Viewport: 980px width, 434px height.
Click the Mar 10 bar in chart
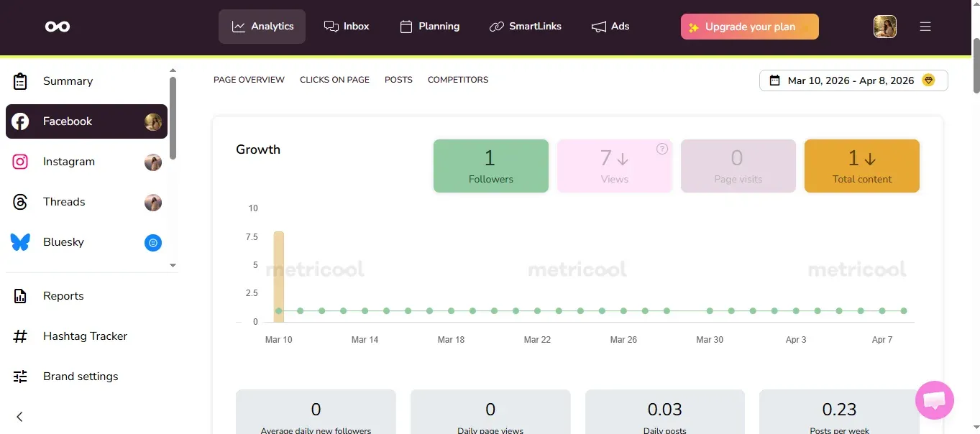coord(279,277)
